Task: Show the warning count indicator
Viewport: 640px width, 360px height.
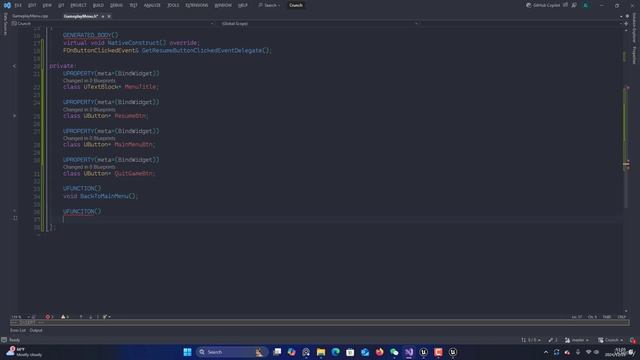Action: coord(64,317)
